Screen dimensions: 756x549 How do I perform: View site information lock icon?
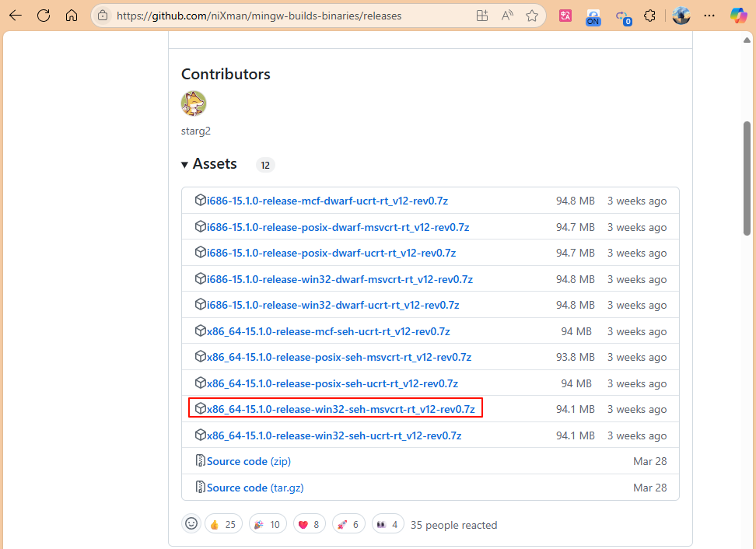103,16
